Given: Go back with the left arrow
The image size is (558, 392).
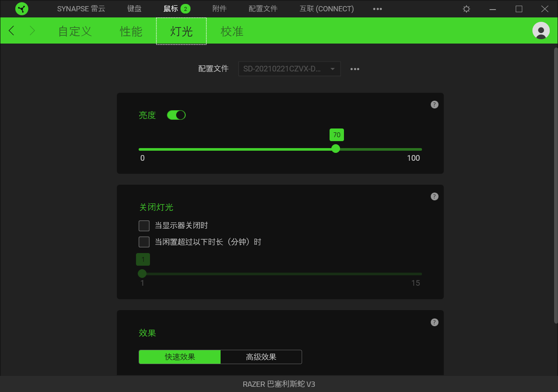Looking at the screenshot, I should coord(12,30).
